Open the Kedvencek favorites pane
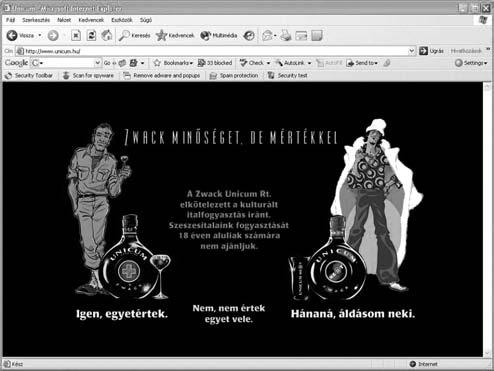 point(175,35)
